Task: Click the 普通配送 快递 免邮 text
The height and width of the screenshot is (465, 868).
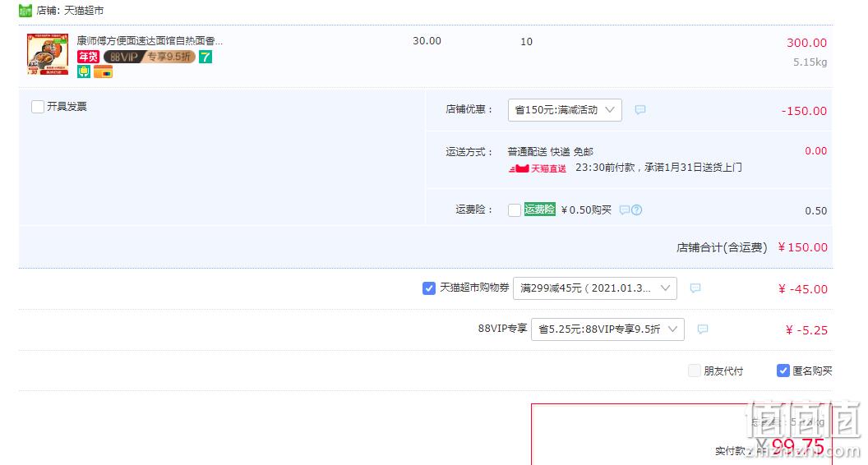Action: (550, 152)
